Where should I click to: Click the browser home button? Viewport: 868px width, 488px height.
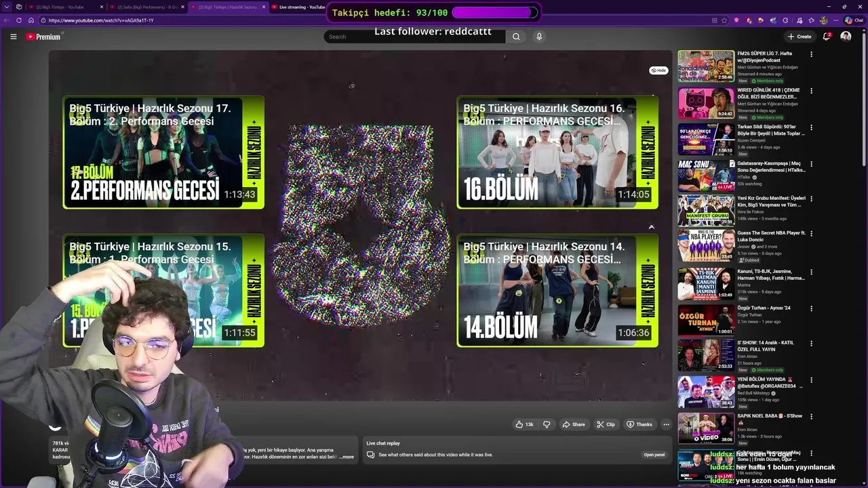pos(31,20)
